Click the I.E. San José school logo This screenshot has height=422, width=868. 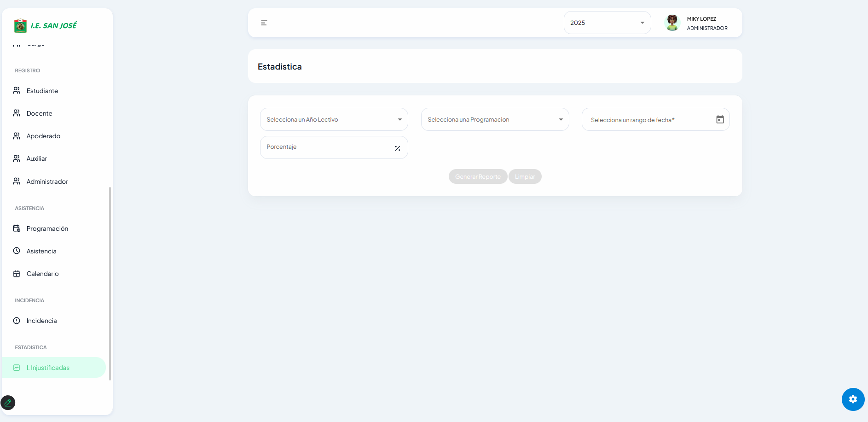pyautogui.click(x=21, y=26)
